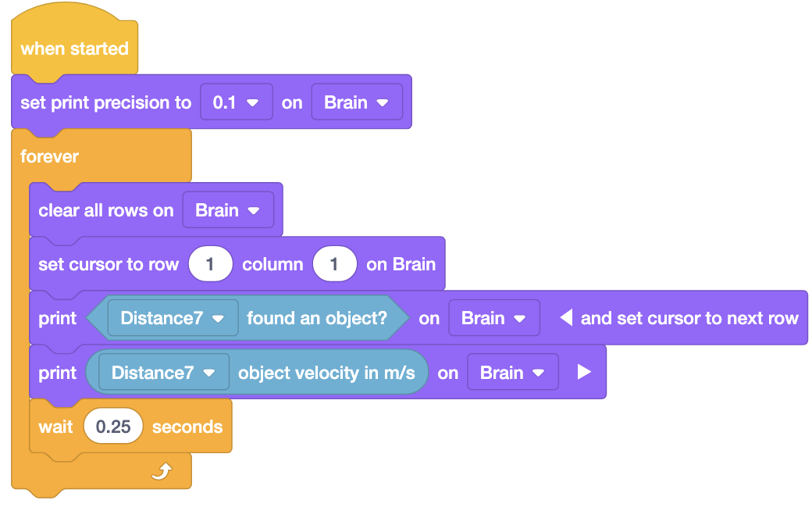812x511 pixels.
Task: Open the Brain dropdown on first print block
Action: (494, 318)
